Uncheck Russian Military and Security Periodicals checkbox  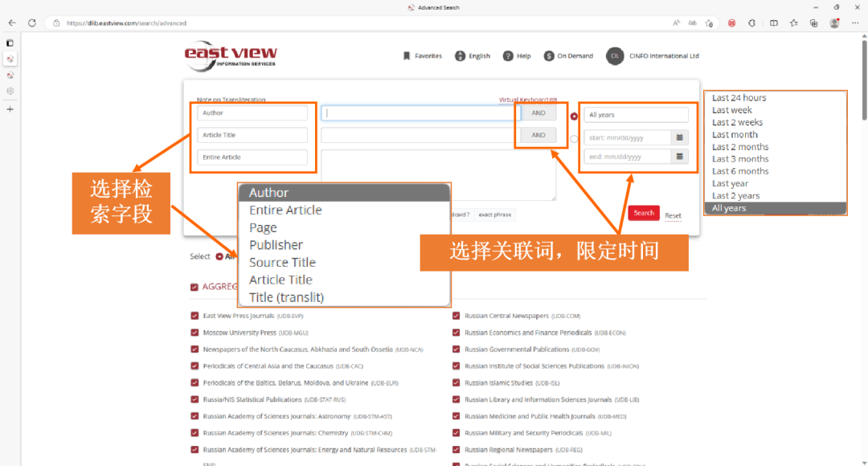(457, 433)
